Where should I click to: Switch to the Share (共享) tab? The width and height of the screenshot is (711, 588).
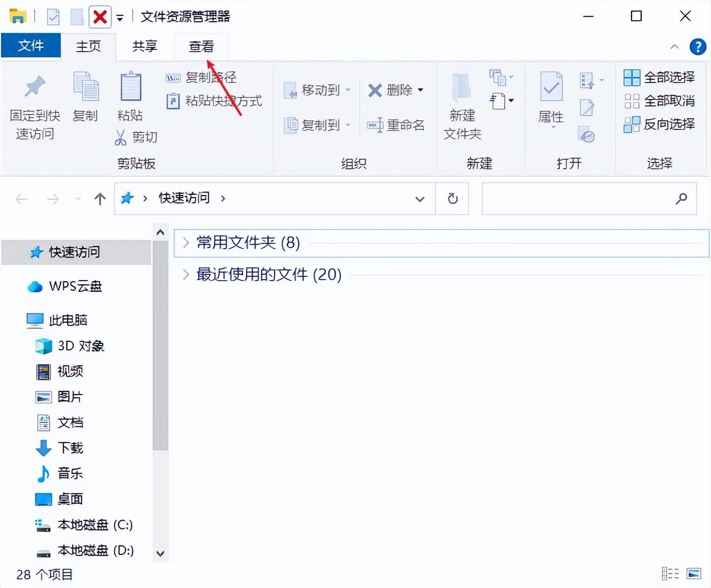(x=145, y=46)
